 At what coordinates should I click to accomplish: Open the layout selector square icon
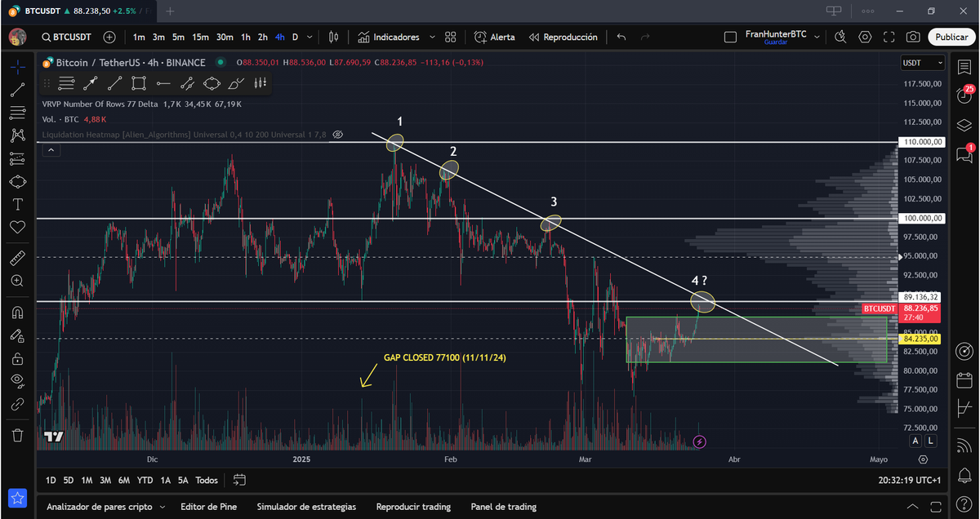pyautogui.click(x=732, y=37)
